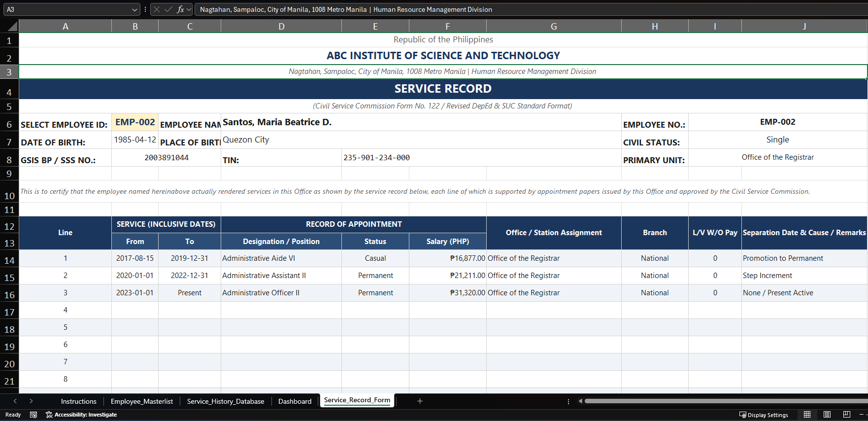Add a new sheet with plus icon

420,401
